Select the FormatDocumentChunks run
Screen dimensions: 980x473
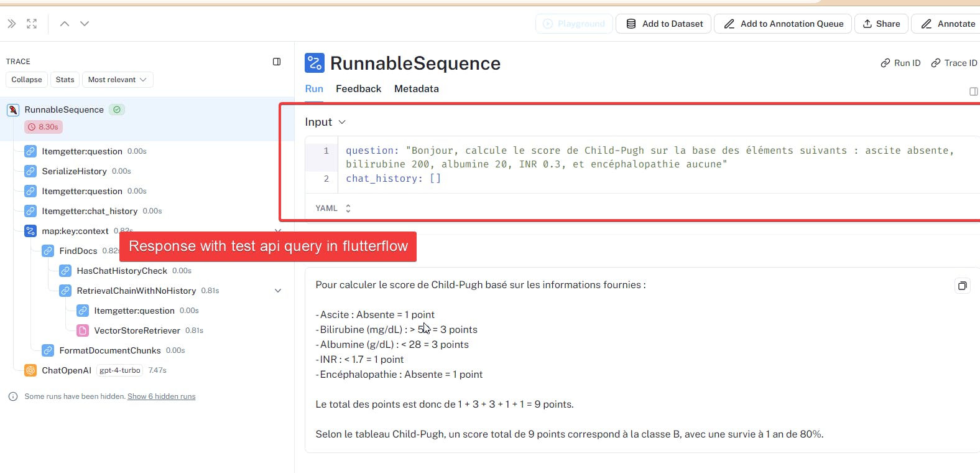110,350
